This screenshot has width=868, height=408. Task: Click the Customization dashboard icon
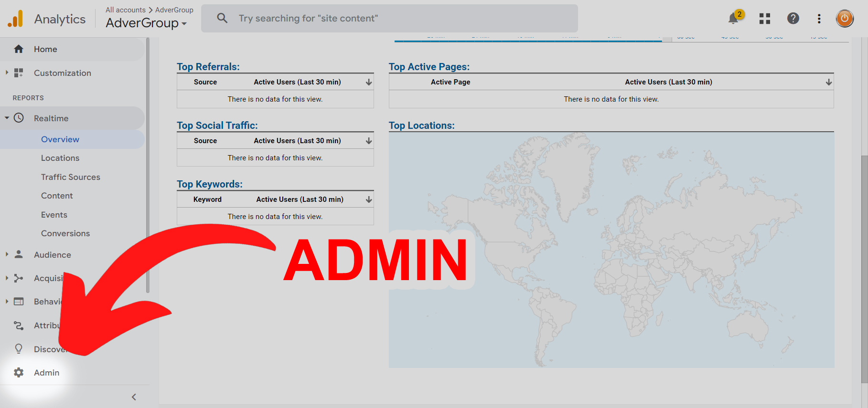click(19, 73)
